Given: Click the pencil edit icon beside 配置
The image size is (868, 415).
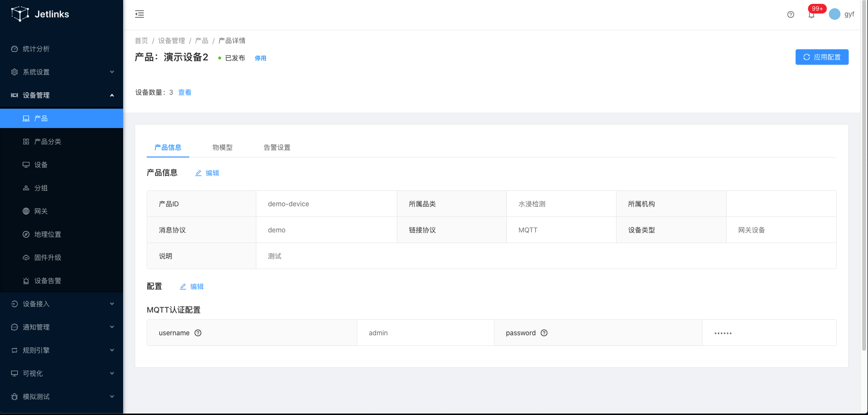Looking at the screenshot, I should (183, 286).
